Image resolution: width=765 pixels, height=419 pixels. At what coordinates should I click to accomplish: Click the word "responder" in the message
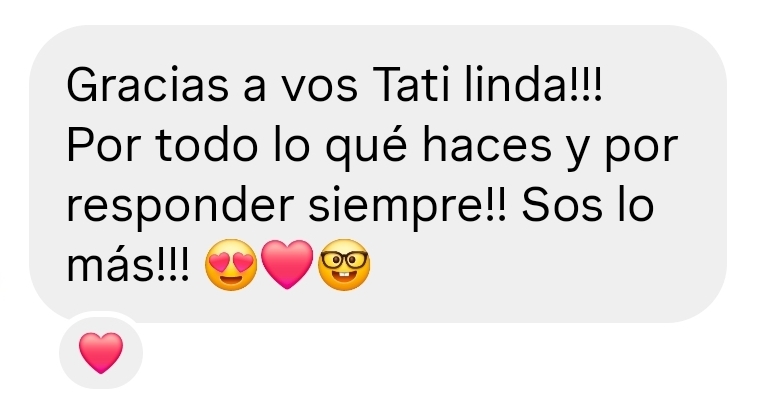180,206
